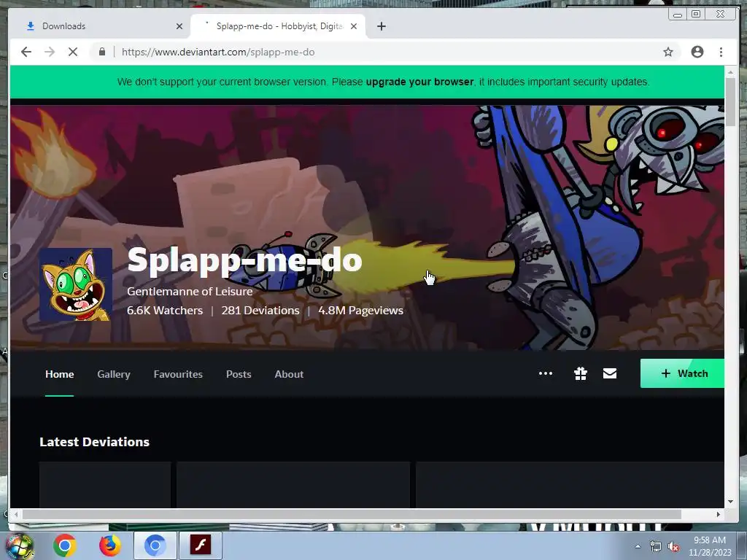Minimize the browser window
The image size is (747, 560).
point(678,15)
